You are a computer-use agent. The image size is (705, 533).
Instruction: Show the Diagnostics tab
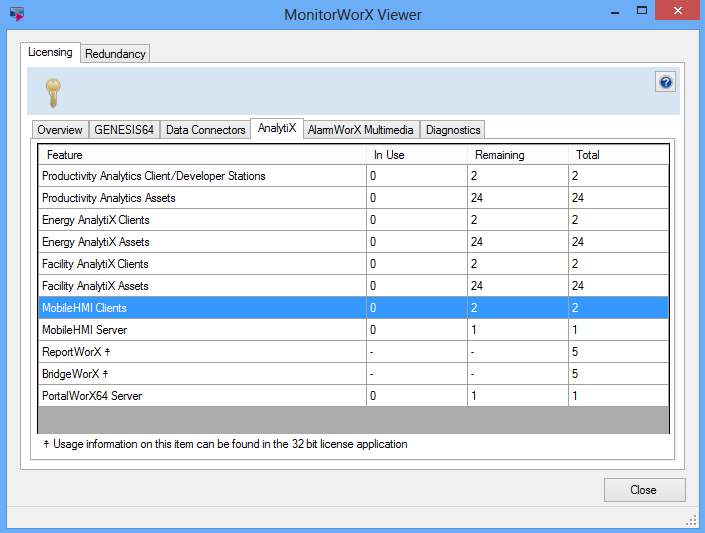click(453, 130)
